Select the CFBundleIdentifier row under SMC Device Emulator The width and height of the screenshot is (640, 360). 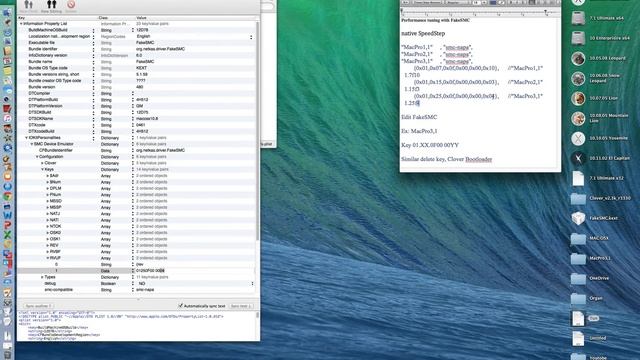[136, 150]
